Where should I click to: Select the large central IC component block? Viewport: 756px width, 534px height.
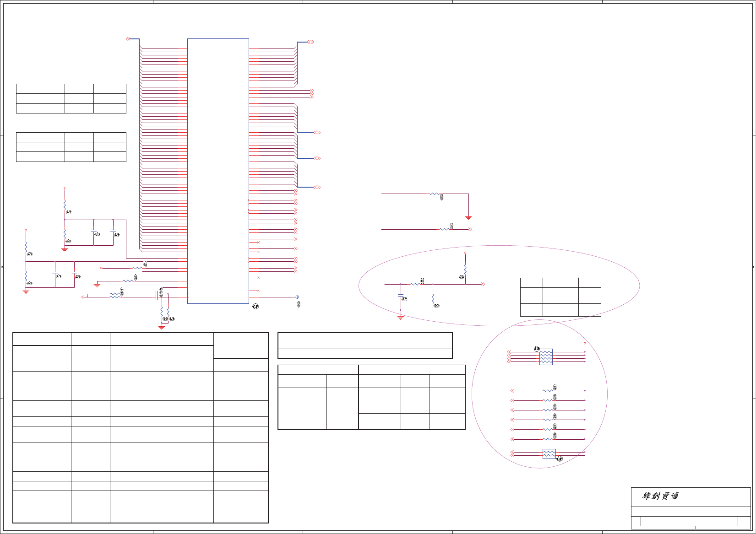coord(218,171)
